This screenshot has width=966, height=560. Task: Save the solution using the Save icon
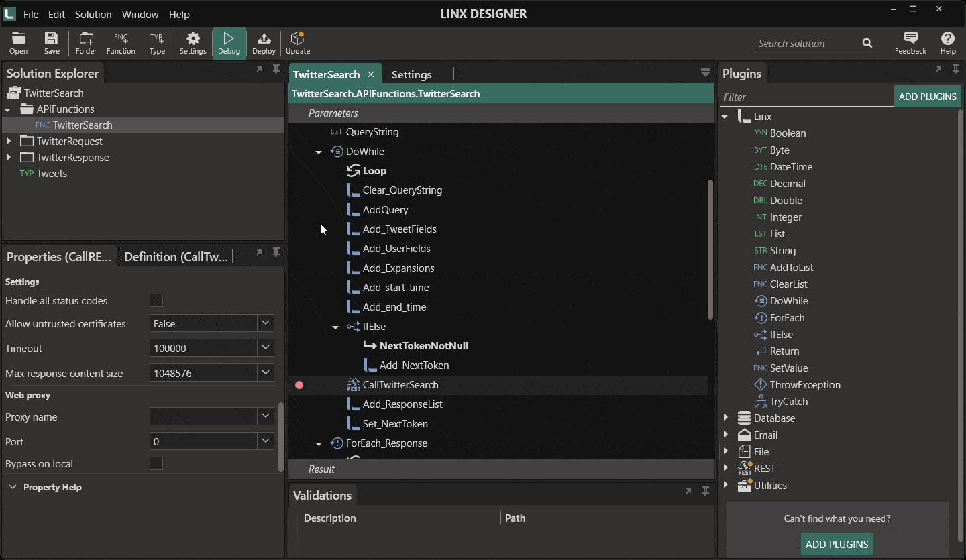[52, 43]
